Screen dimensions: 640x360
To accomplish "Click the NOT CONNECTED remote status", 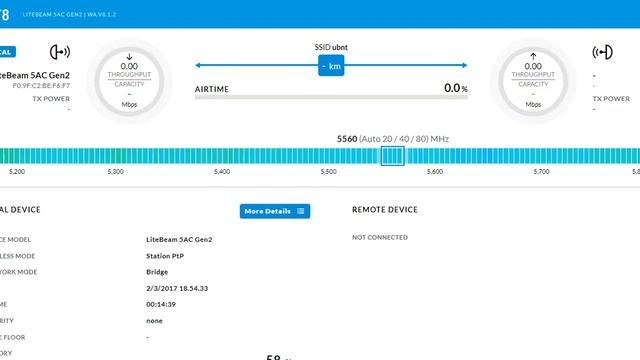I will pos(380,237).
